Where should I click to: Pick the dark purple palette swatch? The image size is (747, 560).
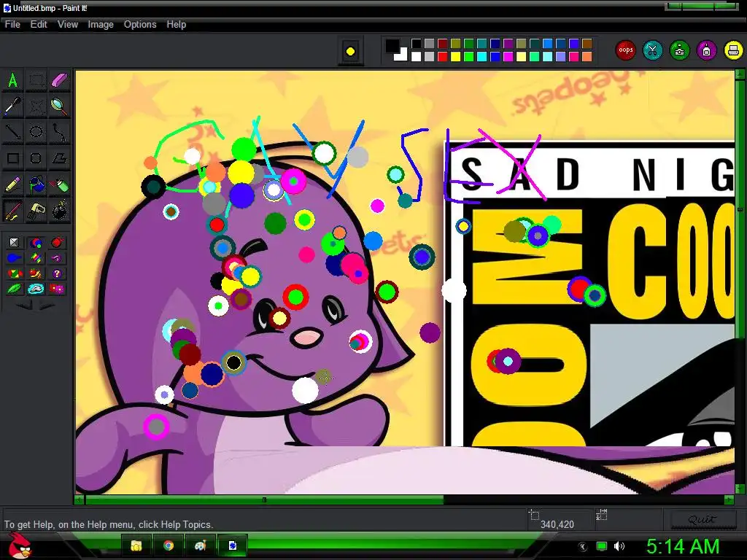(508, 44)
